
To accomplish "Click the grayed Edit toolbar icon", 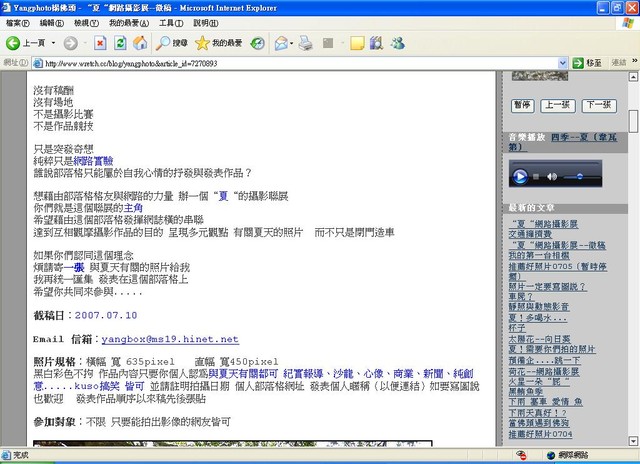I will point(328,43).
